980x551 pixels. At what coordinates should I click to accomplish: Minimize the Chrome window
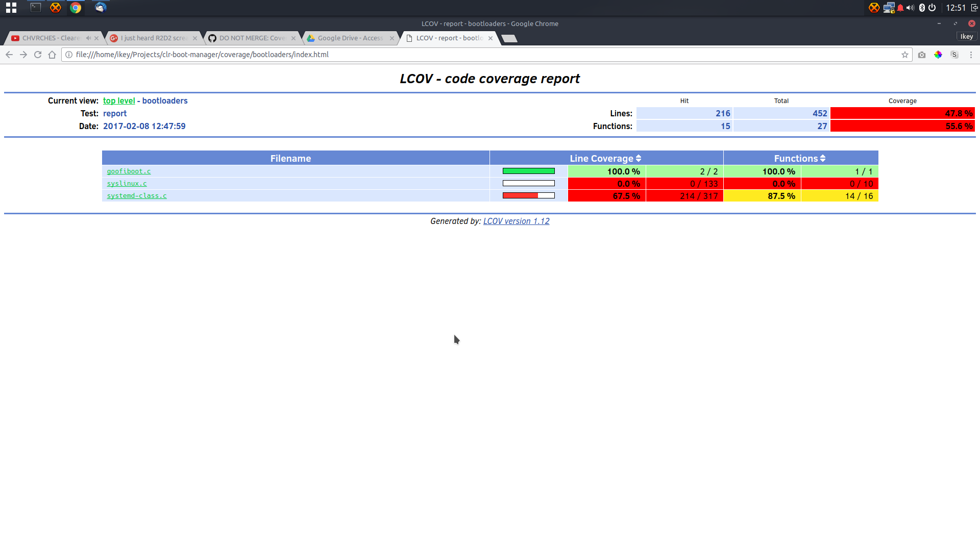(x=939, y=23)
